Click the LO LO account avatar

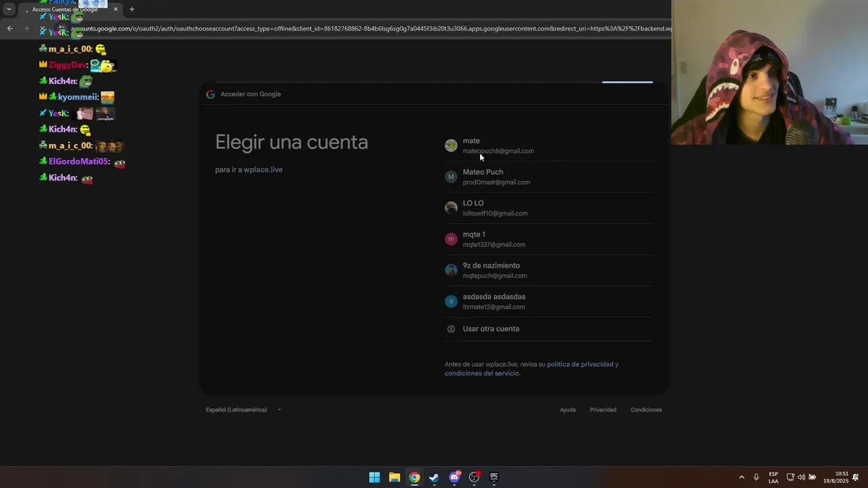pos(451,208)
